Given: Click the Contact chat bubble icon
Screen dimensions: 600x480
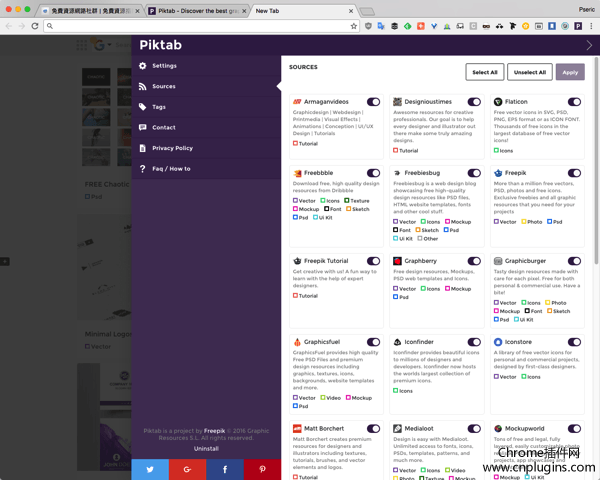Looking at the screenshot, I should click(142, 127).
